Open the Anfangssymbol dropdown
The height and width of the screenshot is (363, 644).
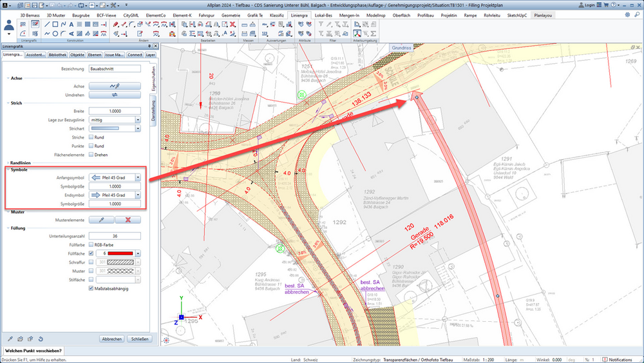pos(138,177)
